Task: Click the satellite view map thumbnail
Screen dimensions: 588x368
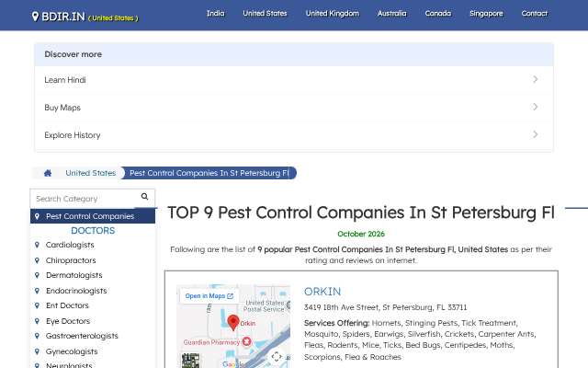Action: [190, 361]
